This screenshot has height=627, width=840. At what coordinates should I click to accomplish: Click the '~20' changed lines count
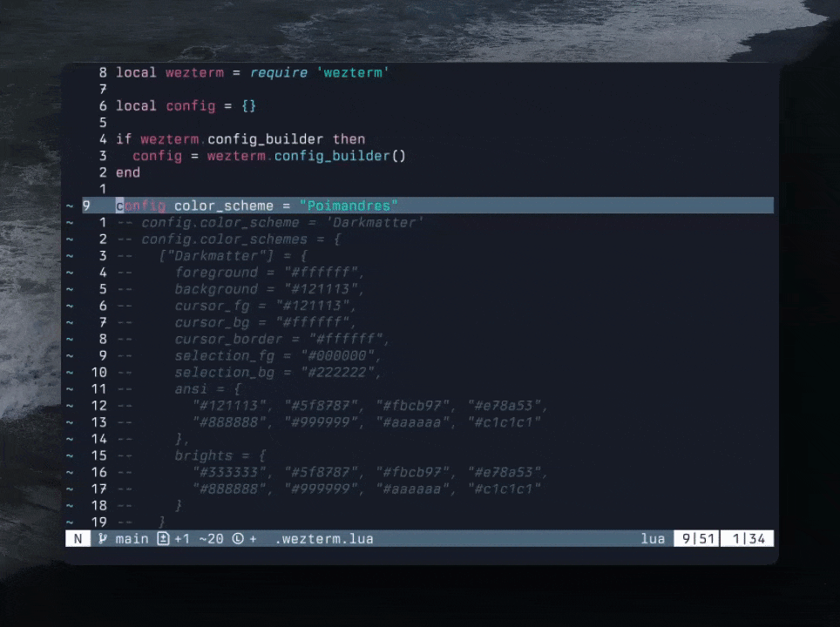pyautogui.click(x=211, y=539)
